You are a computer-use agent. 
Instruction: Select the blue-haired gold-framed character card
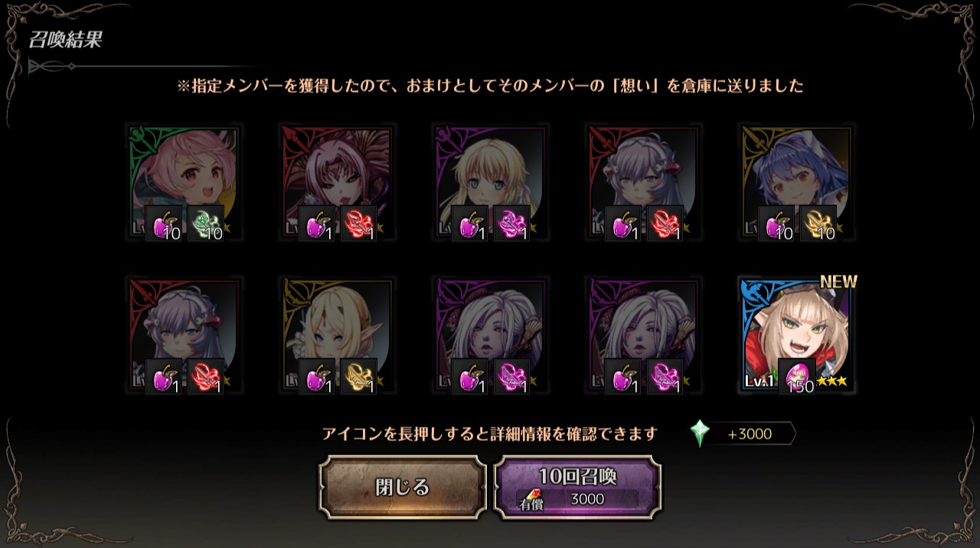pos(797,182)
